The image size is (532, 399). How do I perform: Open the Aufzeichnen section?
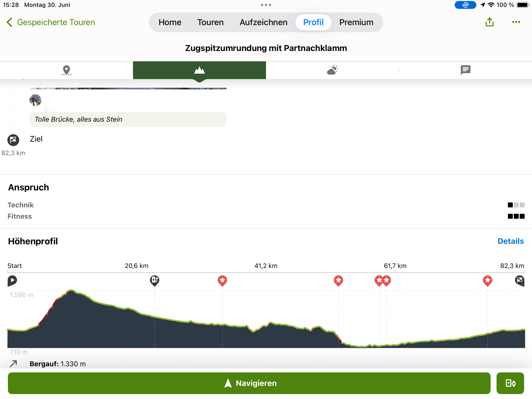pos(263,22)
